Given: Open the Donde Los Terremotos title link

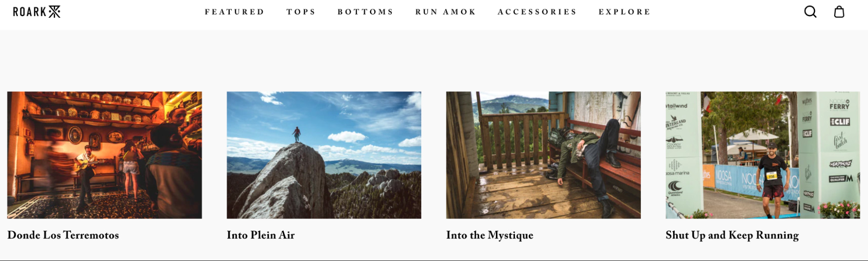Looking at the screenshot, I should [x=63, y=235].
